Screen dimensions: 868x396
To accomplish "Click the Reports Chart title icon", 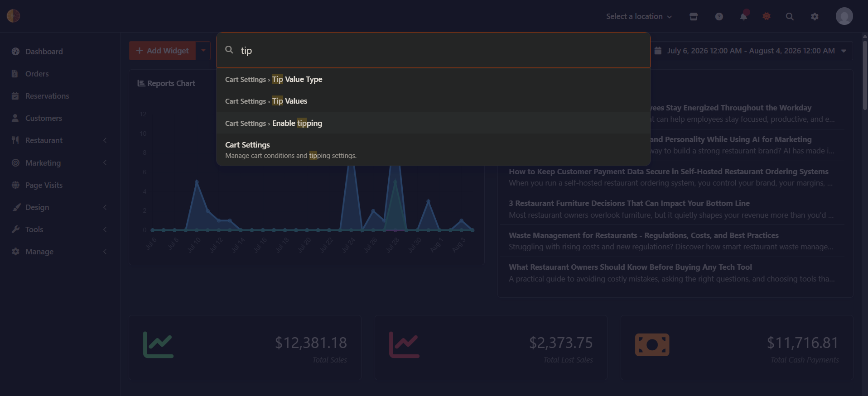I will (x=141, y=83).
